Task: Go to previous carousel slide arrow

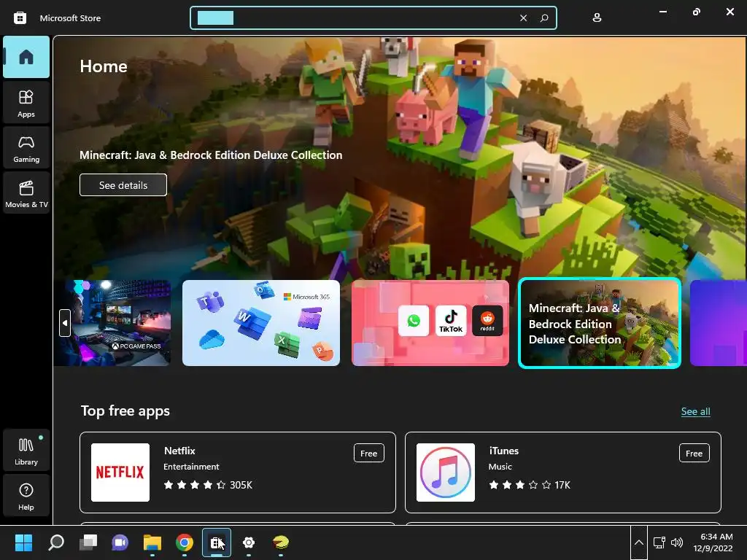Action: (65, 323)
